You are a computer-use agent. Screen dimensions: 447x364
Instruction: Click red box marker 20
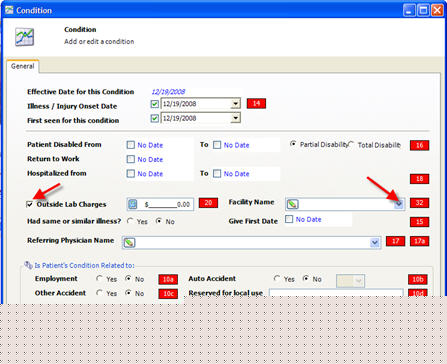tap(208, 203)
